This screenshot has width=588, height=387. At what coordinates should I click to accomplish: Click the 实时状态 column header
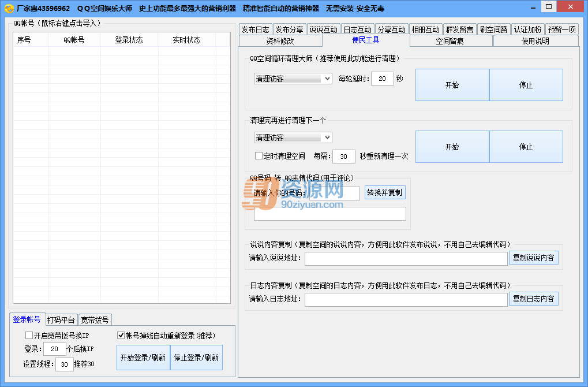(x=187, y=40)
